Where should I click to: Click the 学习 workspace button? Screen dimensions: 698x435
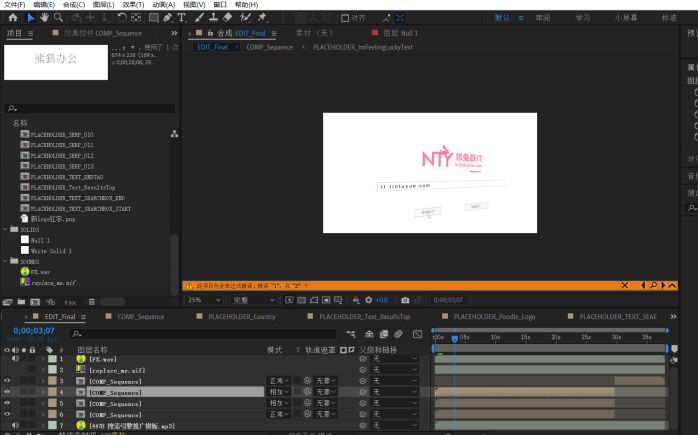(x=583, y=18)
